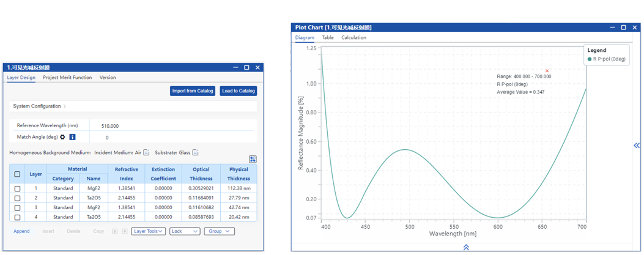Open the column settings icon above table

tap(253, 159)
